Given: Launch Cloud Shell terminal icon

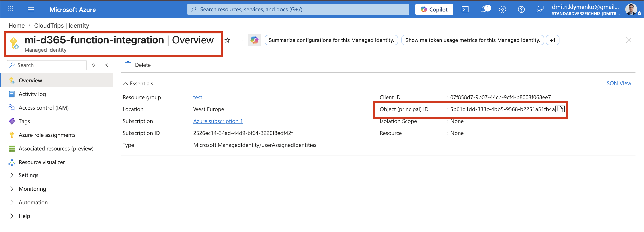Looking at the screenshot, I should point(465,10).
